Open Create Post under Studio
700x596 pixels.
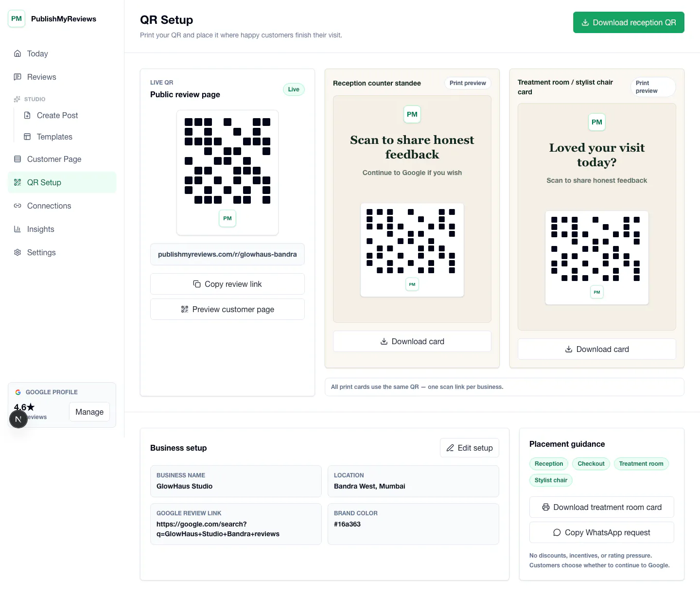pos(67,115)
